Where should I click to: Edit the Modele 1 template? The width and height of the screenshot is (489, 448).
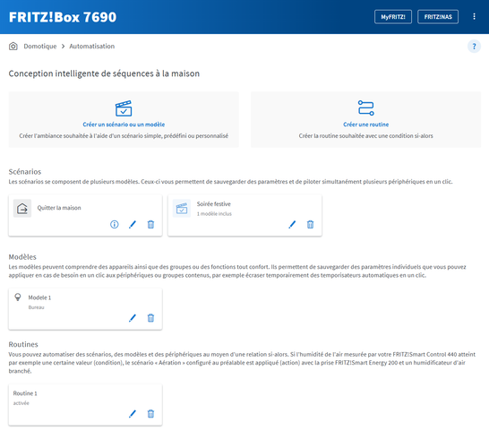point(133,318)
